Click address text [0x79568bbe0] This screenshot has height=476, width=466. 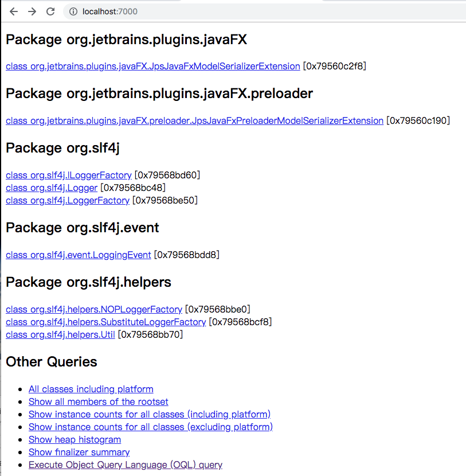218,309
